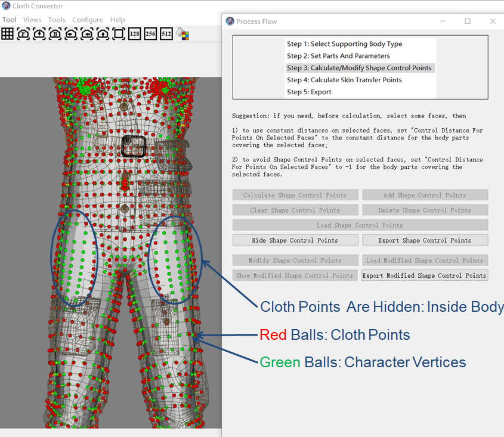Click the view icon with the up arrow
This screenshot has height=437, width=504.
point(103,34)
